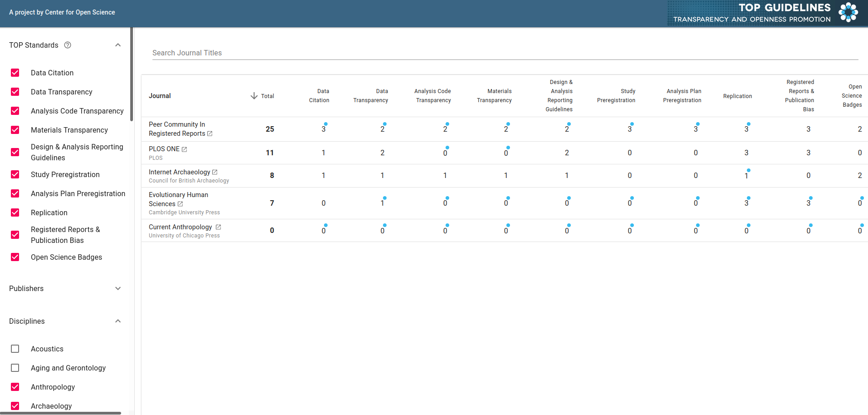Open the Internet Archaeology journal link

coord(179,172)
